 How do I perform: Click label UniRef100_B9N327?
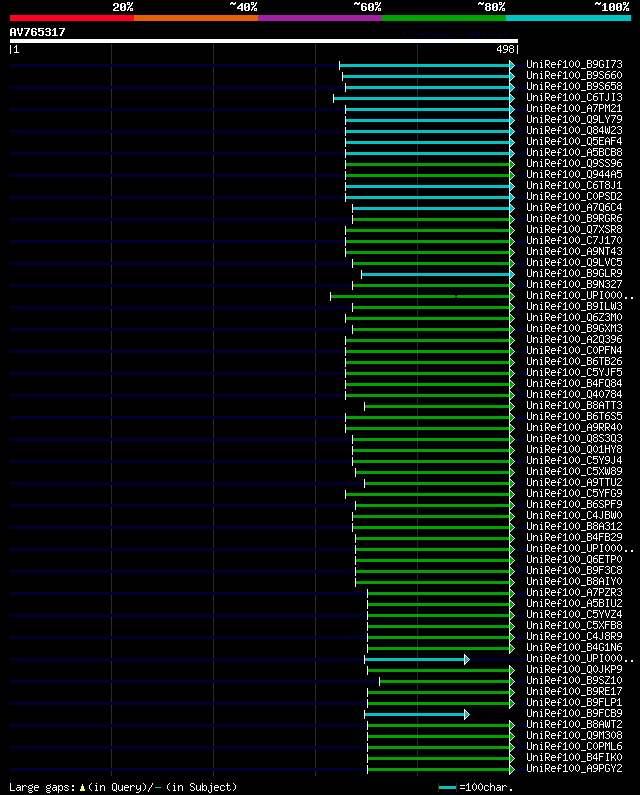pos(574,284)
